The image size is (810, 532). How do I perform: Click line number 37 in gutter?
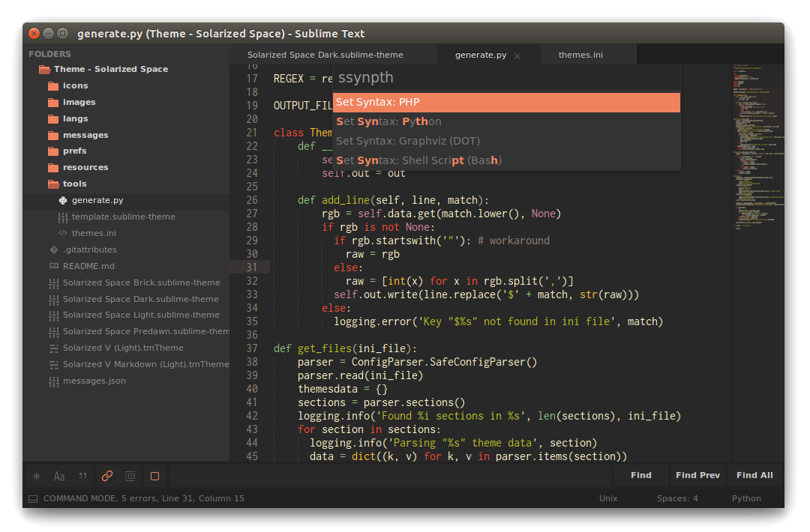(251, 348)
